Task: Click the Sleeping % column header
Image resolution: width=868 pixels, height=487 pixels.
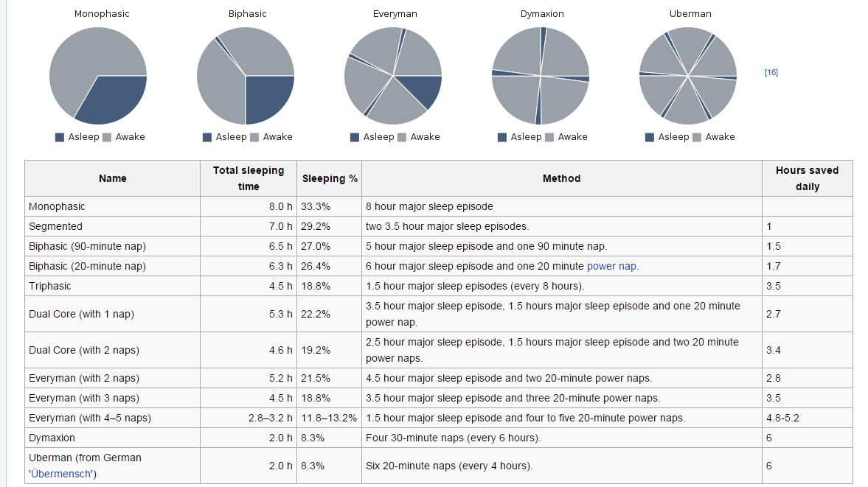Action: (x=328, y=178)
